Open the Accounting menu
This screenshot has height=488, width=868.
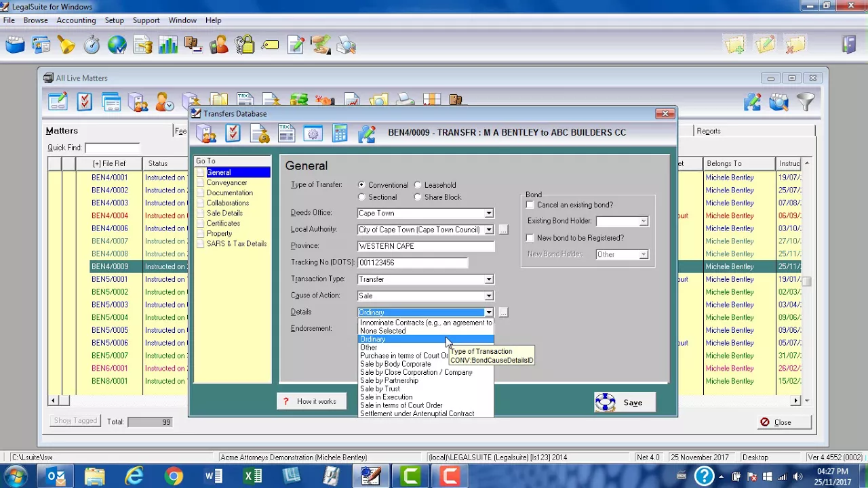pyautogui.click(x=76, y=20)
